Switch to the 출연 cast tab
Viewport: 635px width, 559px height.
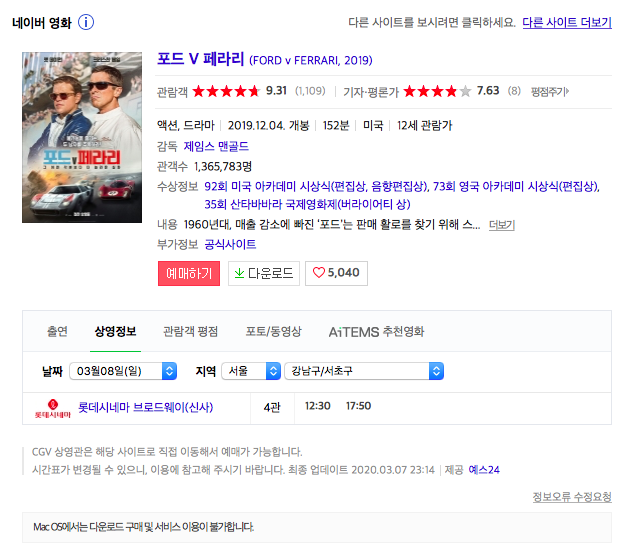(58, 331)
